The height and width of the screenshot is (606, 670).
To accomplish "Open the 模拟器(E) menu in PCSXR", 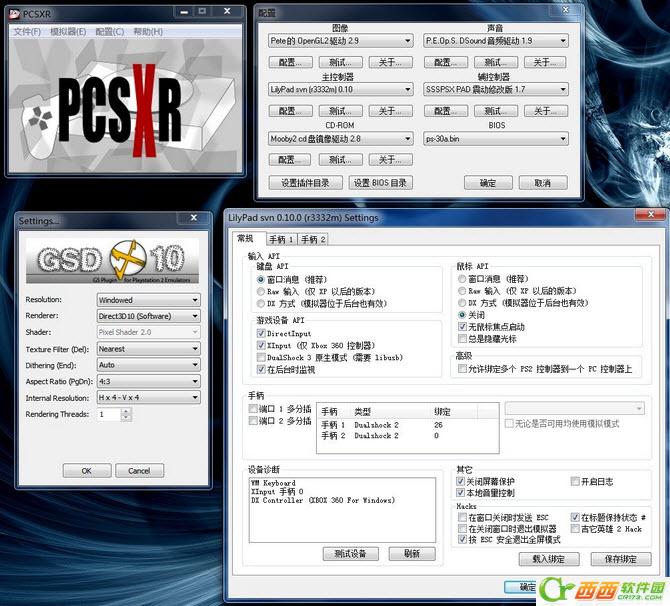I will (68, 32).
